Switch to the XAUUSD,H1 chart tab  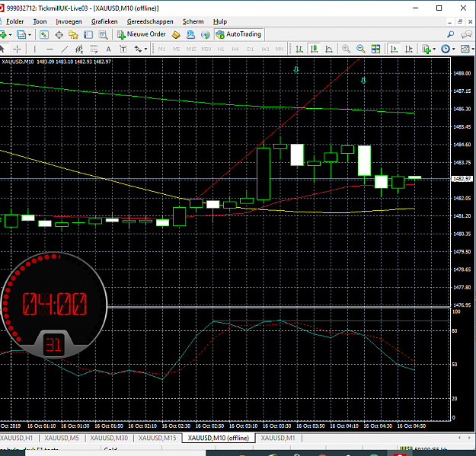17,438
